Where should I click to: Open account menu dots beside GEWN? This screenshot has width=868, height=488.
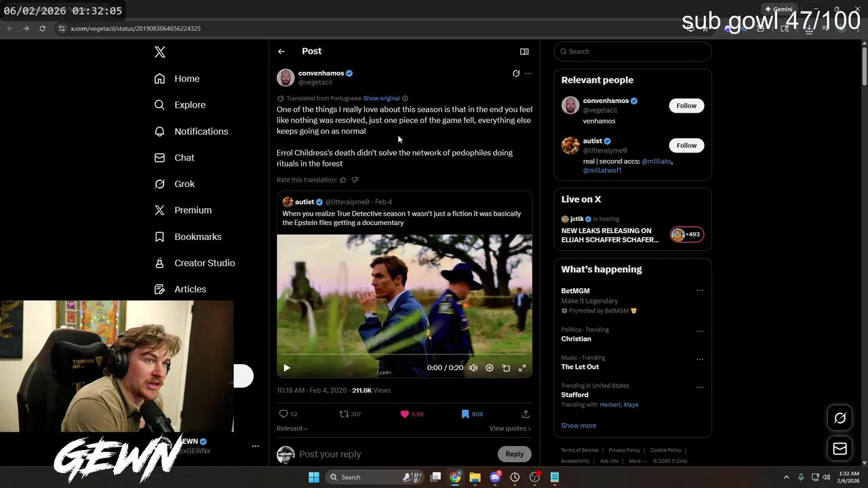[256, 446]
